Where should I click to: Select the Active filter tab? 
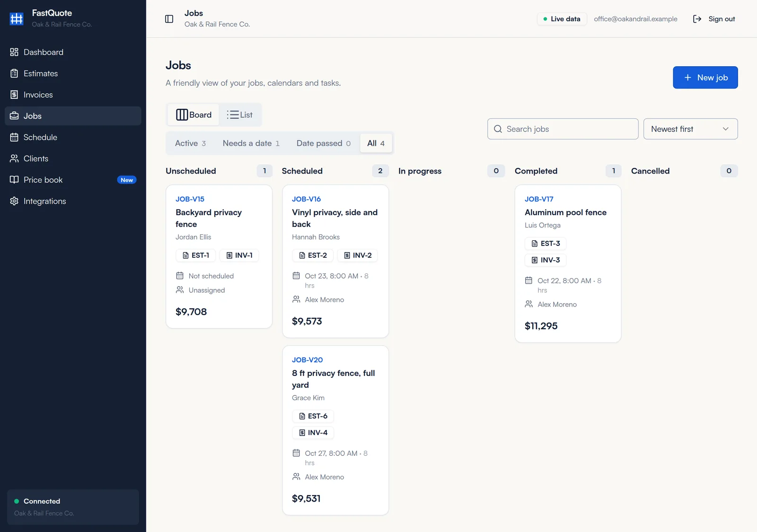(190, 143)
